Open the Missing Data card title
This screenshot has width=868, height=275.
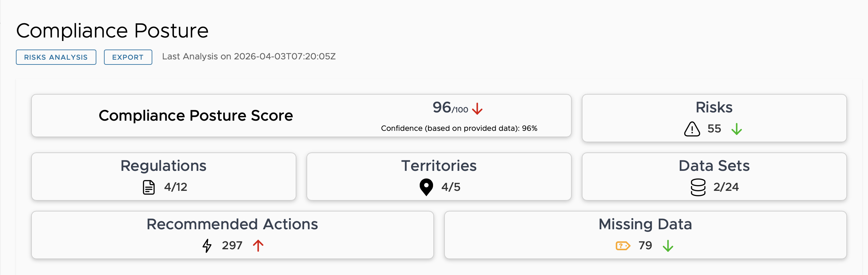[x=645, y=224]
